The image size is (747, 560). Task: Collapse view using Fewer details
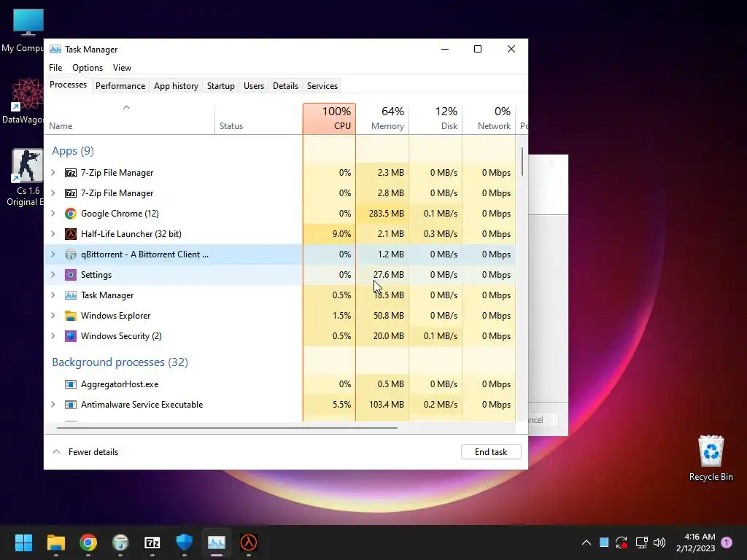point(85,452)
